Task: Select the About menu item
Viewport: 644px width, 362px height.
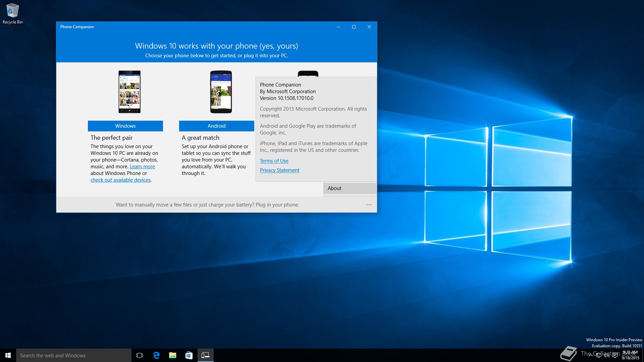Action: pos(350,188)
